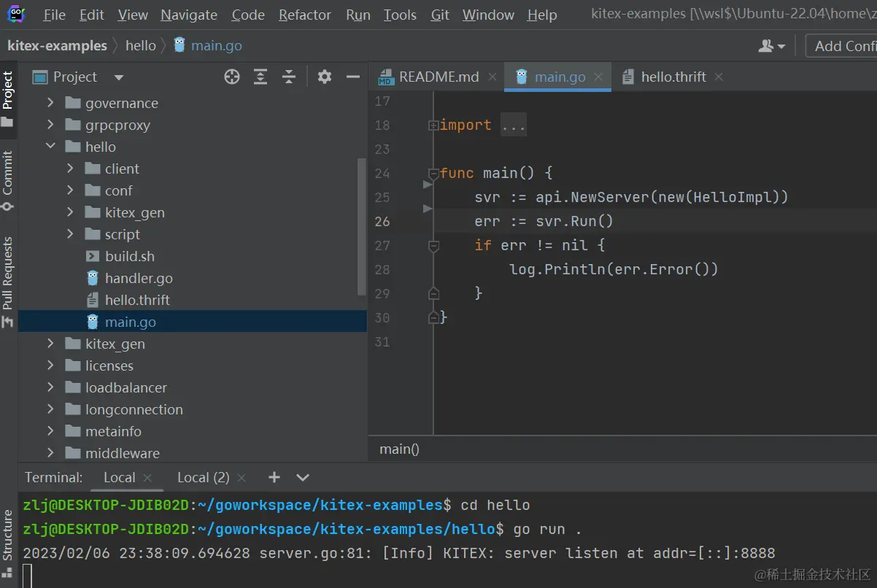Open the Tools menu
Screen dimensions: 877x588
click(400, 15)
